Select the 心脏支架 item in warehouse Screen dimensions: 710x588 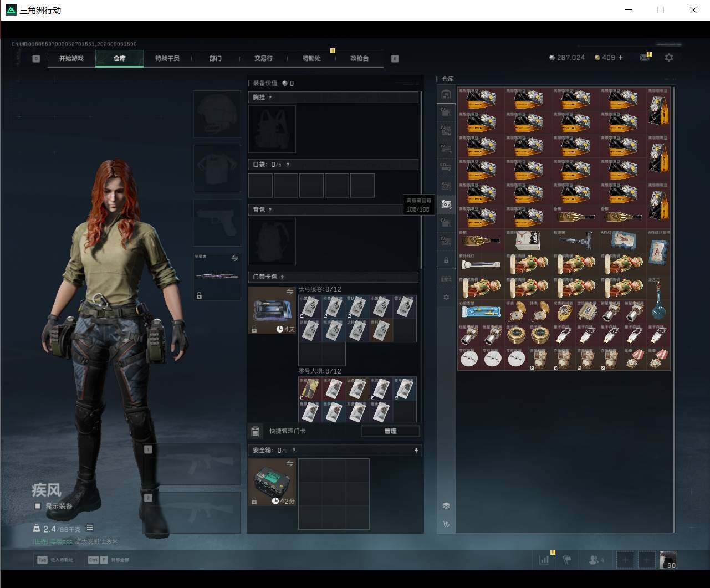point(481,312)
